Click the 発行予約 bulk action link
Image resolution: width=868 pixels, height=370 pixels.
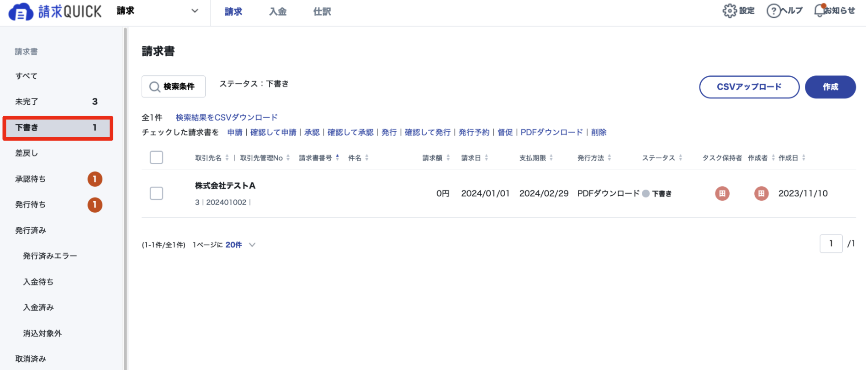474,132
